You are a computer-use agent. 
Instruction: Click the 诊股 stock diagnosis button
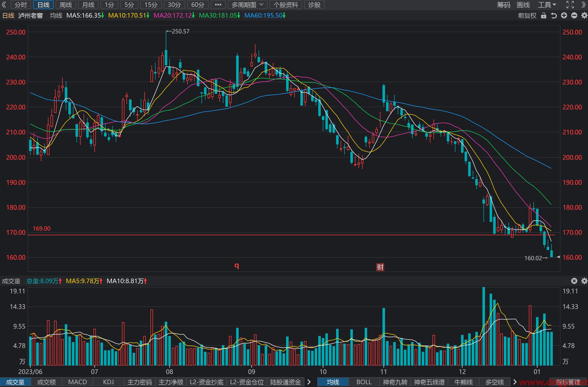[x=314, y=5]
